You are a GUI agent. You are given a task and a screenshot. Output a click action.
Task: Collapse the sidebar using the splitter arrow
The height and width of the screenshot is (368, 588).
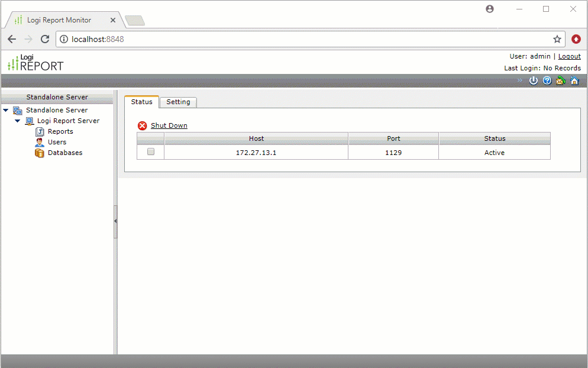click(115, 221)
